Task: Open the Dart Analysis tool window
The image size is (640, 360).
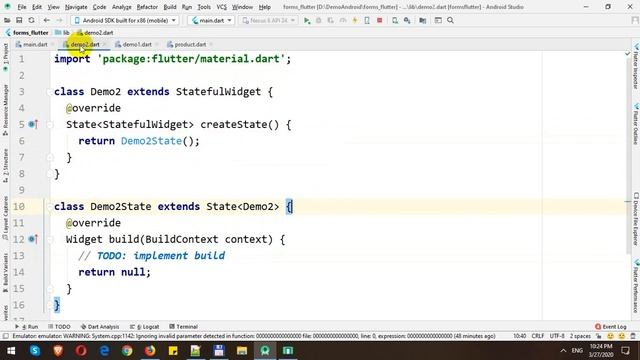Action: pos(100,327)
